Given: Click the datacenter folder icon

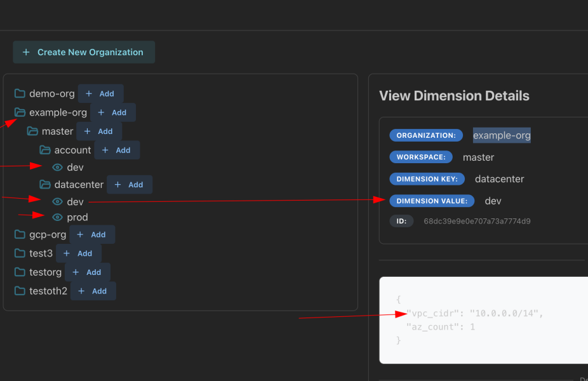Looking at the screenshot, I should coord(45,185).
